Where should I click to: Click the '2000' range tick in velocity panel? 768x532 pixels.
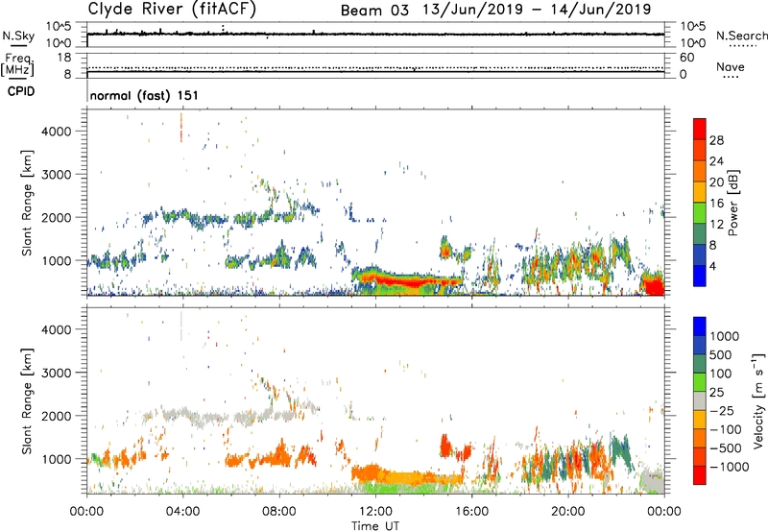point(57,416)
